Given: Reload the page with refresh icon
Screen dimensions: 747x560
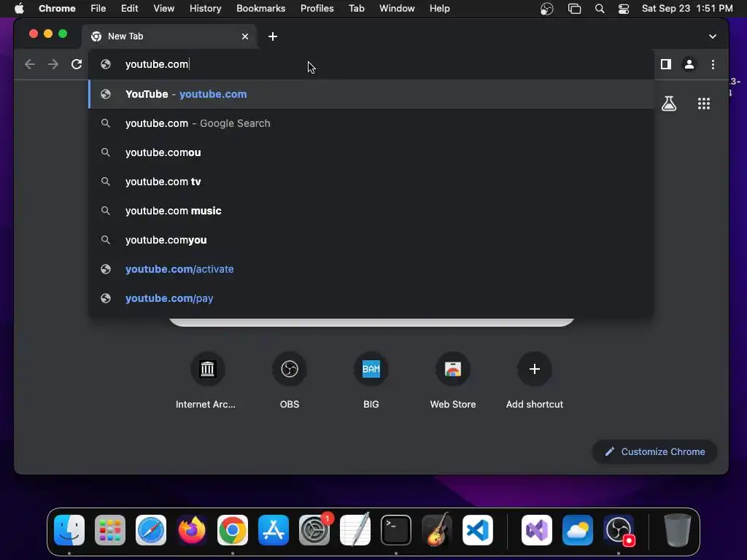Looking at the screenshot, I should 76,64.
